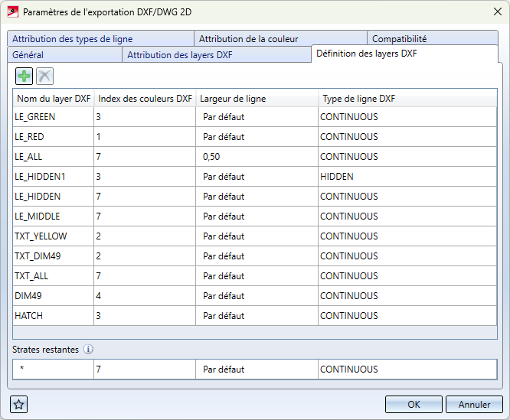Select the 0,50 line width cell for LE_ALL
510x420 pixels.
pos(257,157)
